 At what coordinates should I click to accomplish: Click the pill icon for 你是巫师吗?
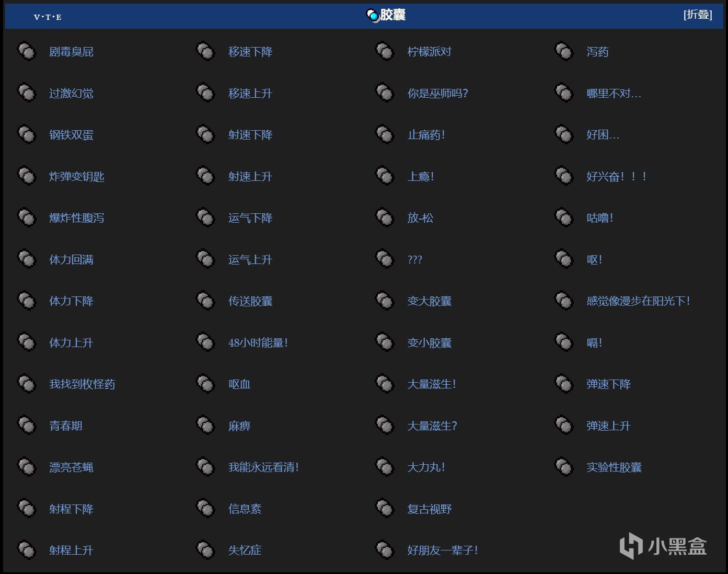coord(385,93)
